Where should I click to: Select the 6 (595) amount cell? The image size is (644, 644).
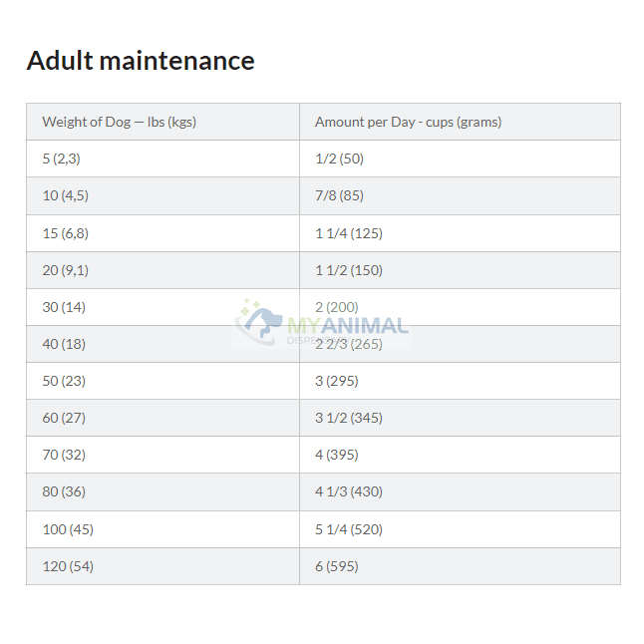pos(337,566)
